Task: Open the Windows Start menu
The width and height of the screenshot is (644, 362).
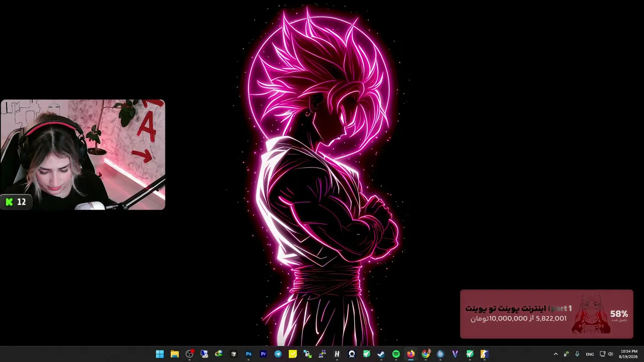Action: click(159, 354)
